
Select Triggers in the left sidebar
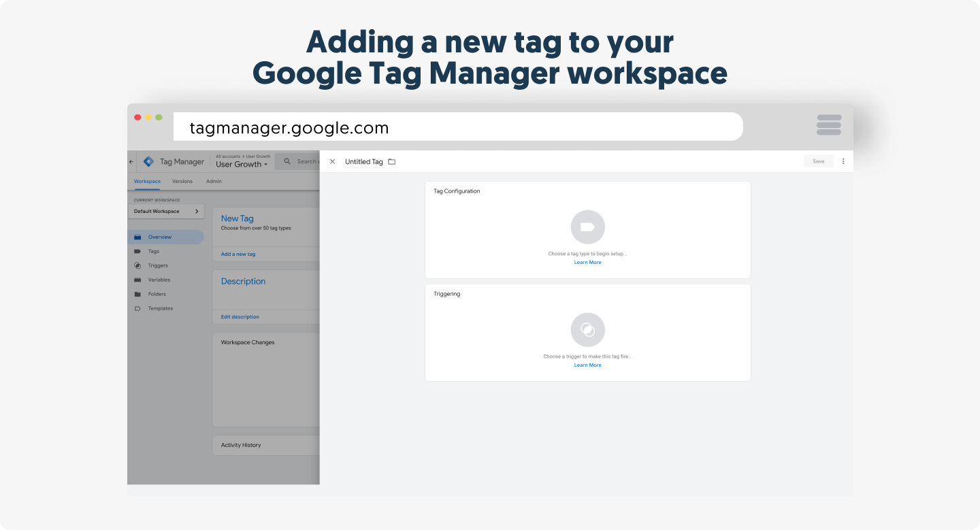[x=158, y=266]
